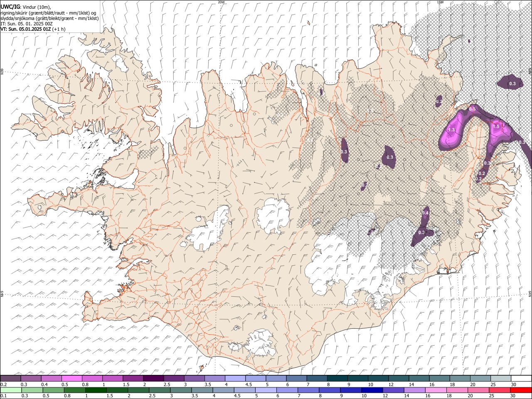Select bottom-row pink swatch 16 to 18
Viewport: 532px width, 399px height.
click(436, 390)
